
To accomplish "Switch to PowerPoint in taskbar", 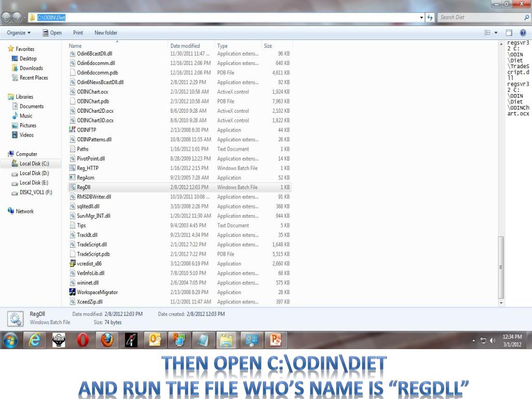I will (x=275, y=340).
